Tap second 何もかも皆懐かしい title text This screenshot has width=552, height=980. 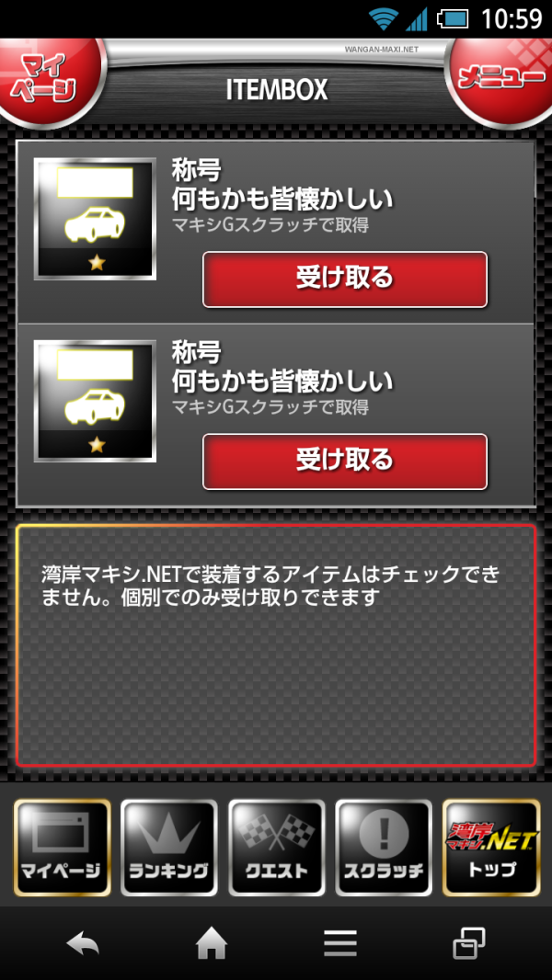282,382
